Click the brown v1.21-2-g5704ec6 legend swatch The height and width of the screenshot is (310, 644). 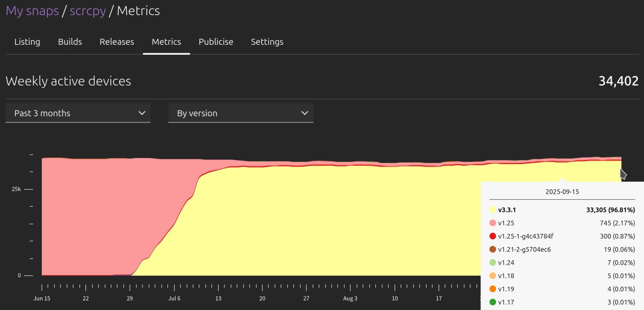point(493,249)
